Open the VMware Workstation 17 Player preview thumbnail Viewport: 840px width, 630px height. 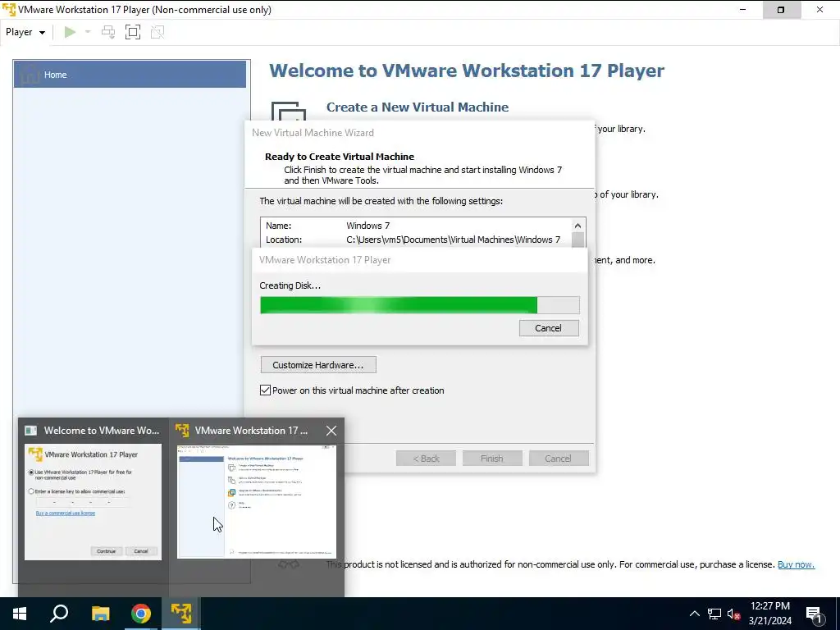(257, 501)
